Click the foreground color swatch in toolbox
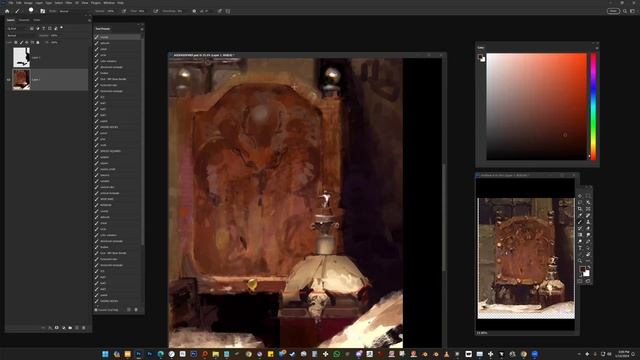Screen dimensions: 640x360 [582, 269]
